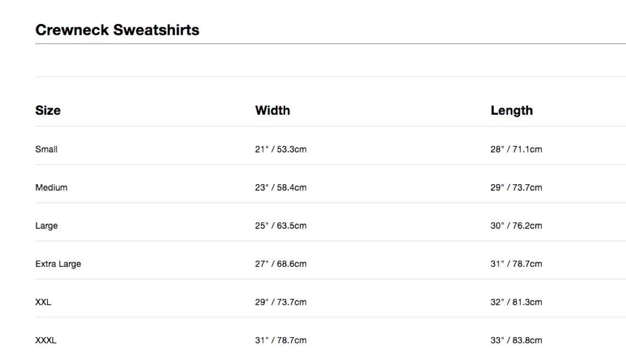Click the Large size row label
Viewport: 626px width, 364px height.
click(x=46, y=226)
